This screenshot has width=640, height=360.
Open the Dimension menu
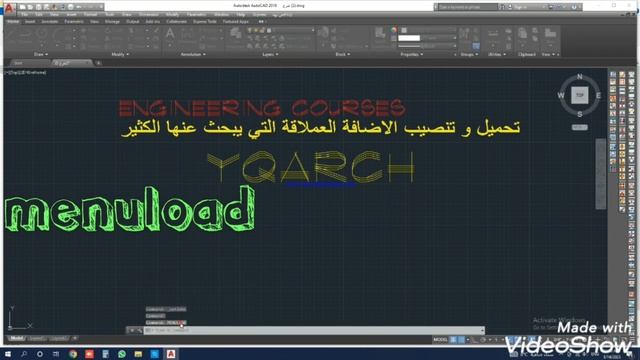pyautogui.click(x=148, y=15)
